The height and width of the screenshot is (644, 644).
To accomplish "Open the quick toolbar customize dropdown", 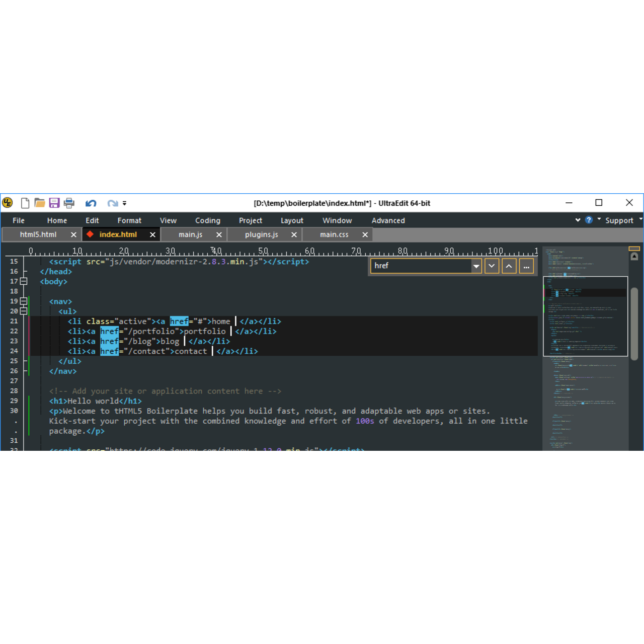I will (x=124, y=203).
